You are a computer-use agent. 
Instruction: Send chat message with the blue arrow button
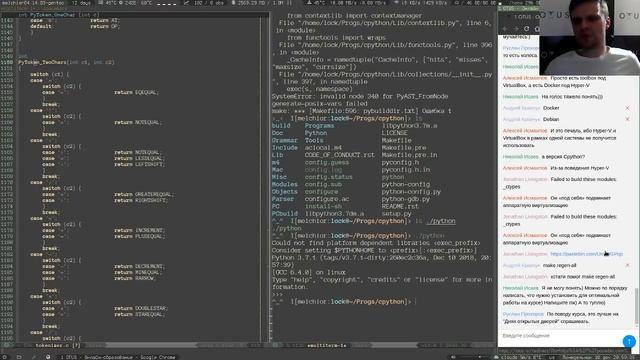point(629,341)
